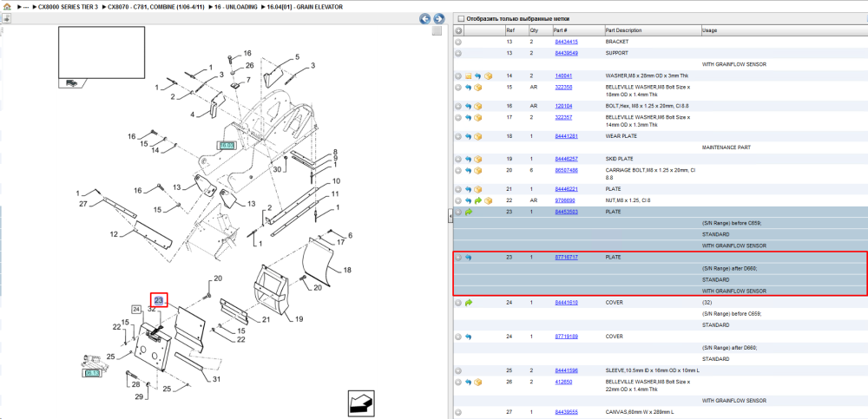
Task: Select callout 19 on the diagram
Action: click(299, 319)
